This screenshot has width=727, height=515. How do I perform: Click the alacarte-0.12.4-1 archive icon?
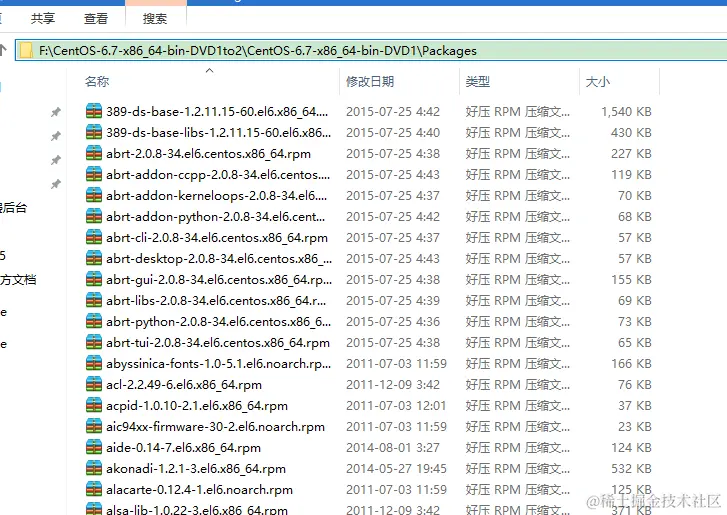click(x=94, y=490)
